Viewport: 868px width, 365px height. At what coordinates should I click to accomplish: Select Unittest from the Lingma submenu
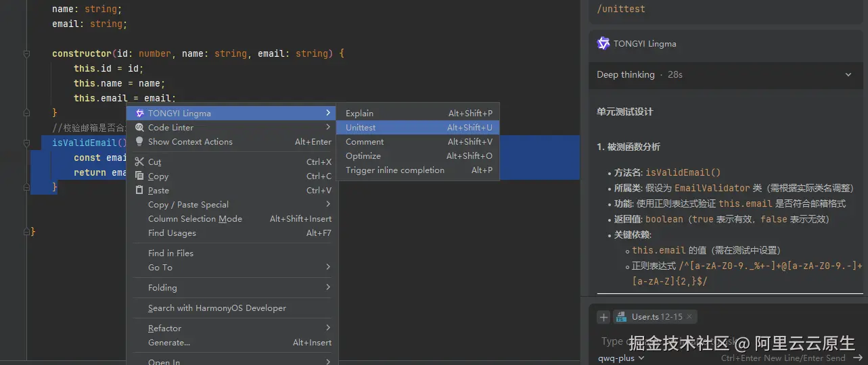(x=361, y=128)
